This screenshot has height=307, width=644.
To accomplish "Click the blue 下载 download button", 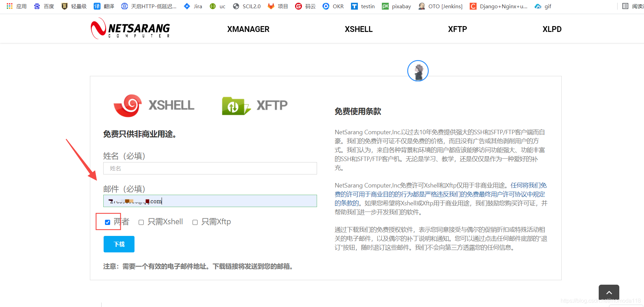I will [119, 244].
